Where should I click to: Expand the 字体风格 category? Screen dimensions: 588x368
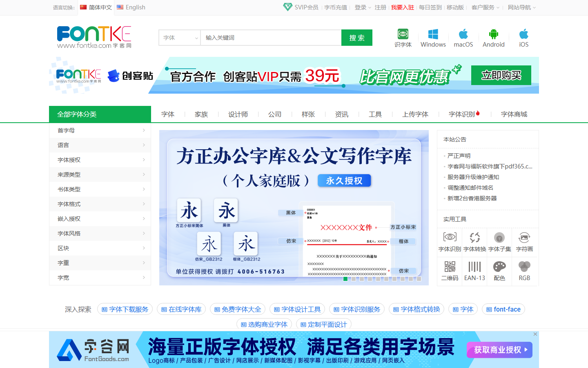(100, 233)
